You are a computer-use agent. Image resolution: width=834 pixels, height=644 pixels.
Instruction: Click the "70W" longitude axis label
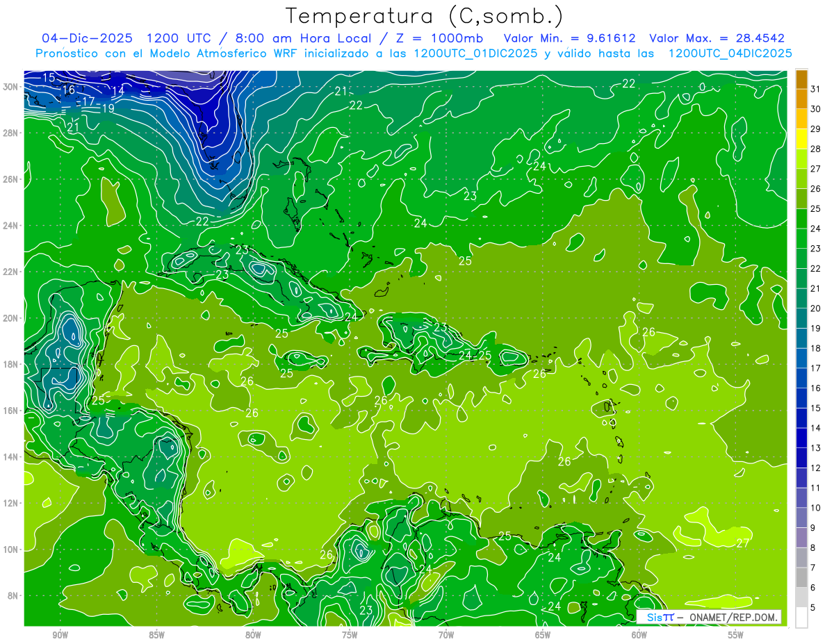click(446, 635)
